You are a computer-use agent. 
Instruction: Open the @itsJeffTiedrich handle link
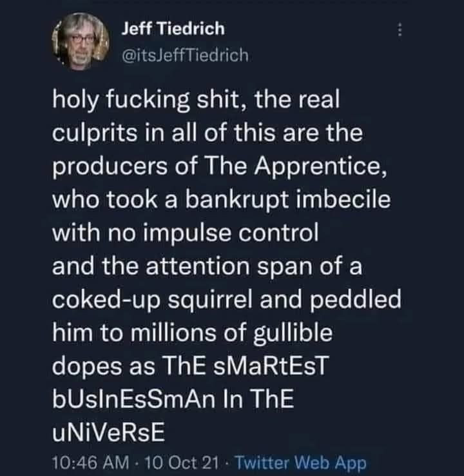(185, 55)
